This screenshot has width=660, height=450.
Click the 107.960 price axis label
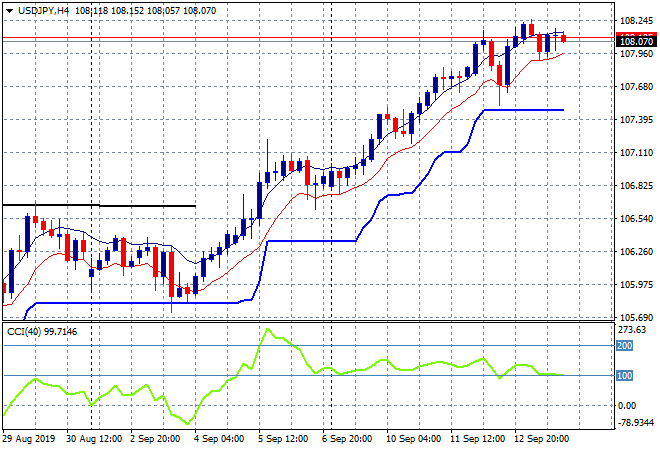(636, 53)
